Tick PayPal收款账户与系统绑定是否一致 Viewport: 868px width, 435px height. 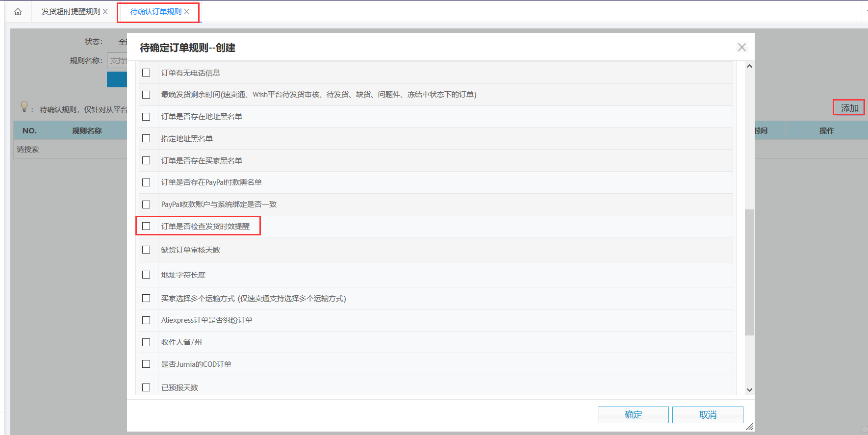point(146,205)
